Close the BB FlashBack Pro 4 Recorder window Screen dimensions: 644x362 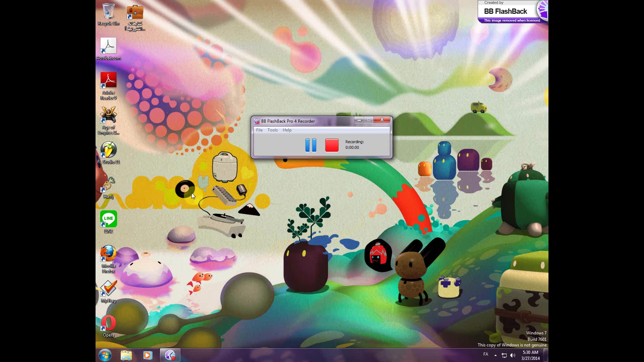382,120
